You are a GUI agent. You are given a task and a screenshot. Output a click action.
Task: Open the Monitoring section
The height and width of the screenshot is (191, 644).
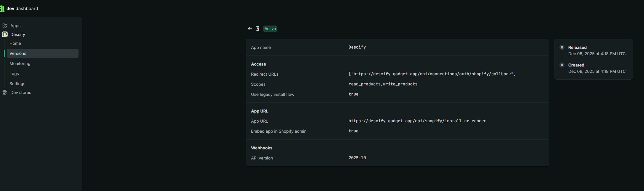[20, 63]
